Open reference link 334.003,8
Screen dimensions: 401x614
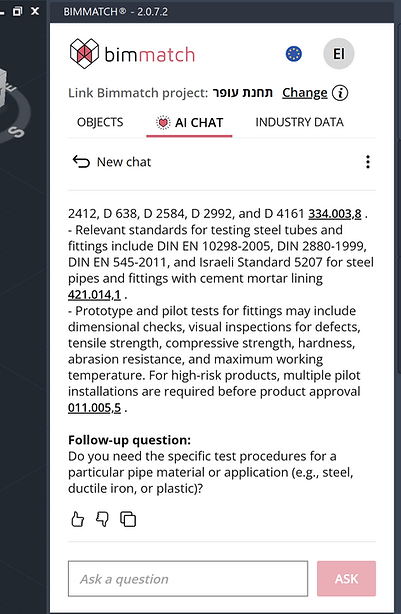tap(335, 214)
